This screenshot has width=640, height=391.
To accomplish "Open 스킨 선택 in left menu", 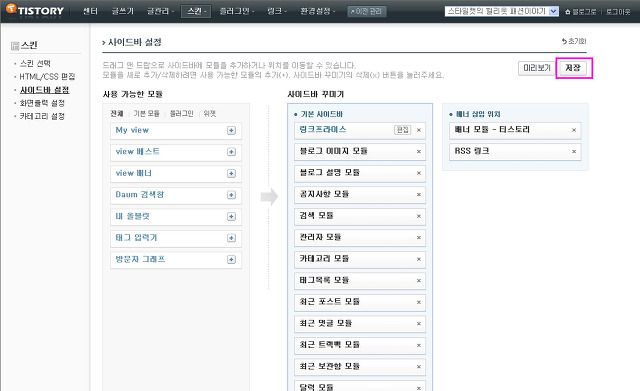I will click(35, 64).
